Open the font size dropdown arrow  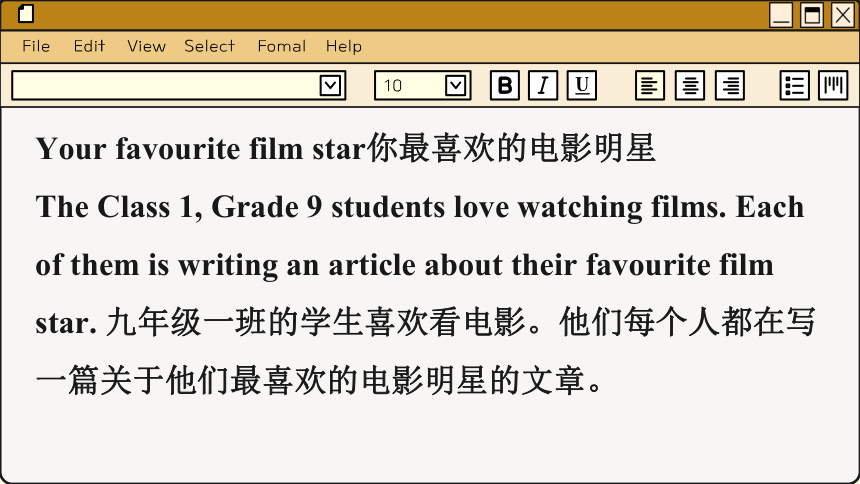456,86
